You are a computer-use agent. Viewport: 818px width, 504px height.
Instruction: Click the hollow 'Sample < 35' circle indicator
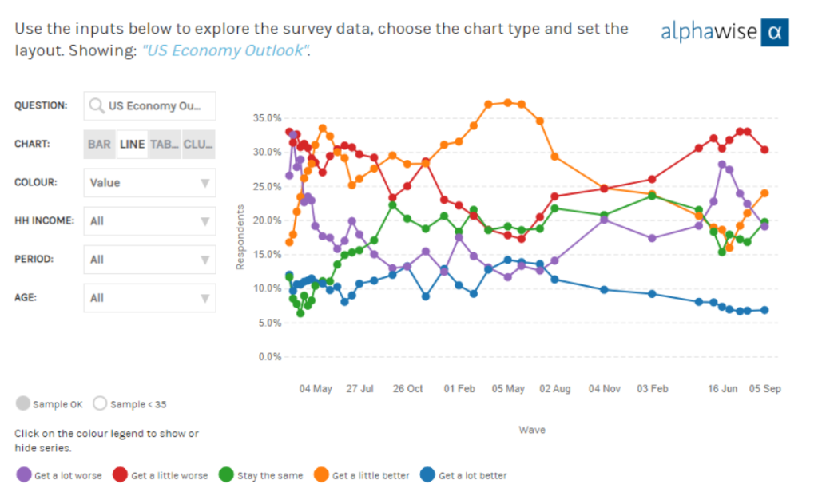(x=100, y=403)
